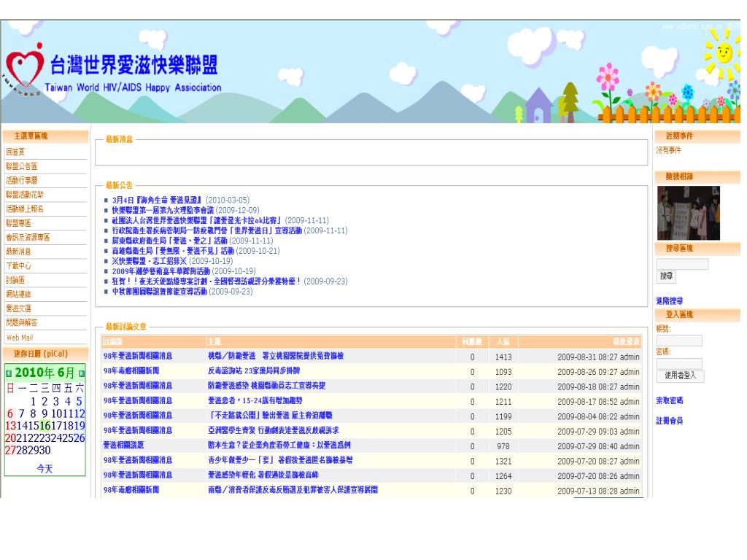Go to previous month in calendar
The width and height of the screenshot is (747, 560).
click(9, 373)
